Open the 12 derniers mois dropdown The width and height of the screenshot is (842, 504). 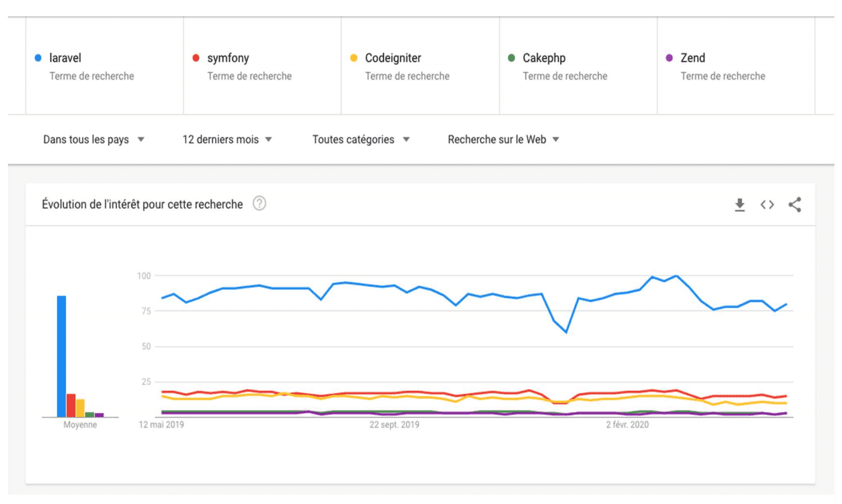pyautogui.click(x=227, y=140)
